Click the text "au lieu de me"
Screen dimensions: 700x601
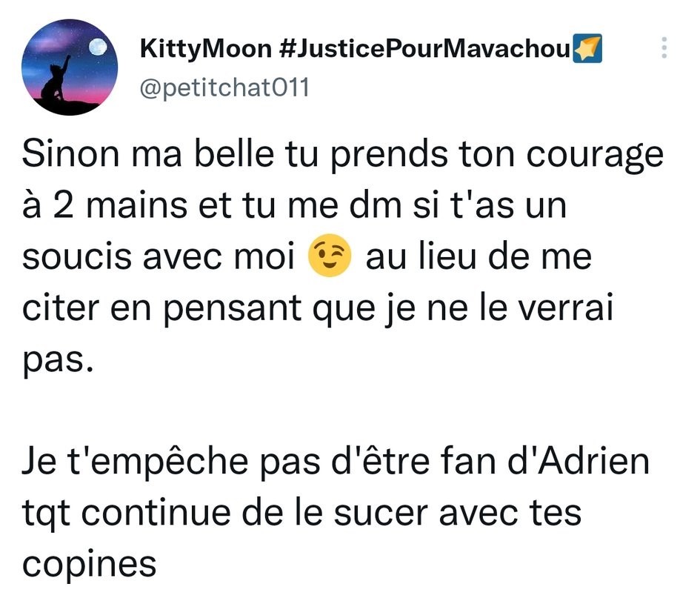[x=479, y=256]
